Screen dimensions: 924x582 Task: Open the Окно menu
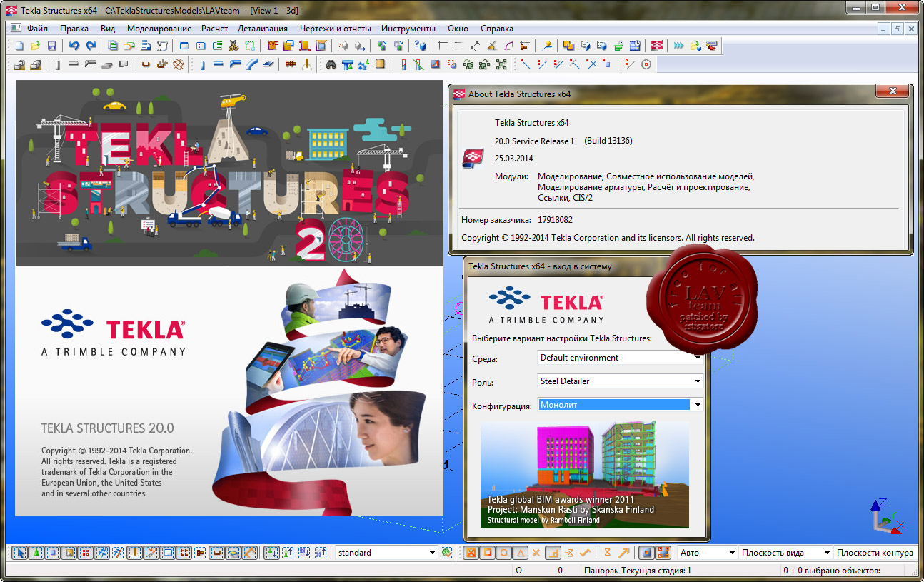click(458, 29)
